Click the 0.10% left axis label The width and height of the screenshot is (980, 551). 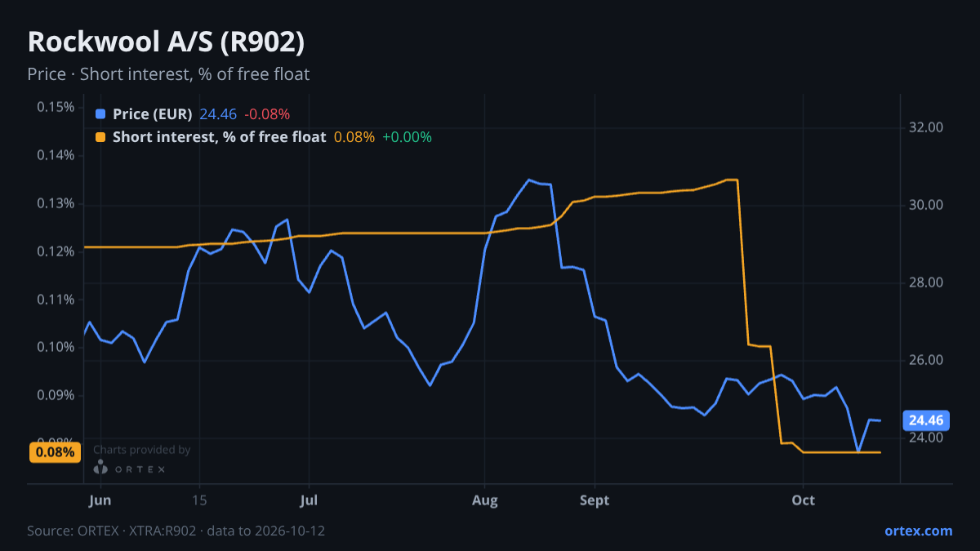[56, 347]
